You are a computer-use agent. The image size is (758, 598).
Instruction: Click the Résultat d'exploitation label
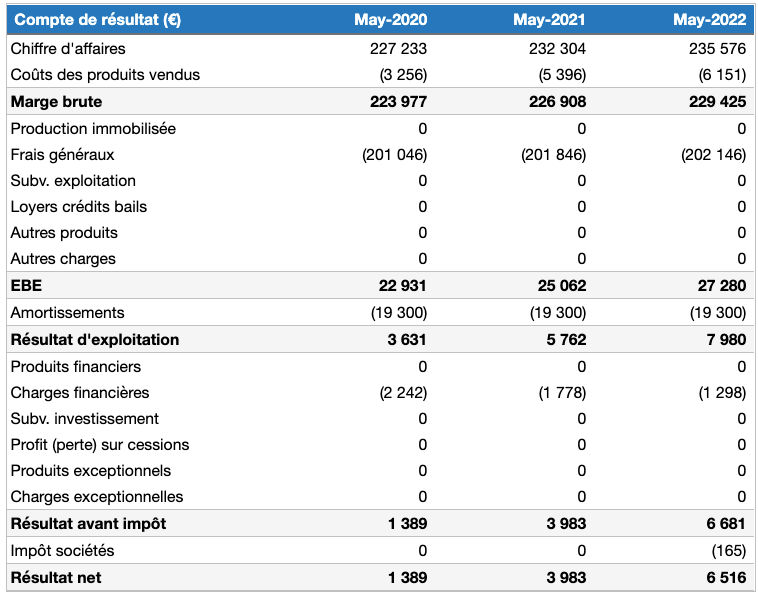tap(95, 339)
